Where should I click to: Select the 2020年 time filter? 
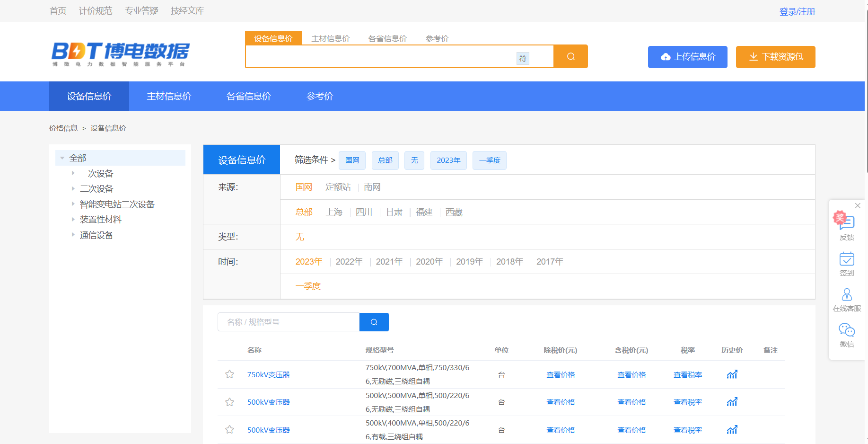[x=430, y=262]
